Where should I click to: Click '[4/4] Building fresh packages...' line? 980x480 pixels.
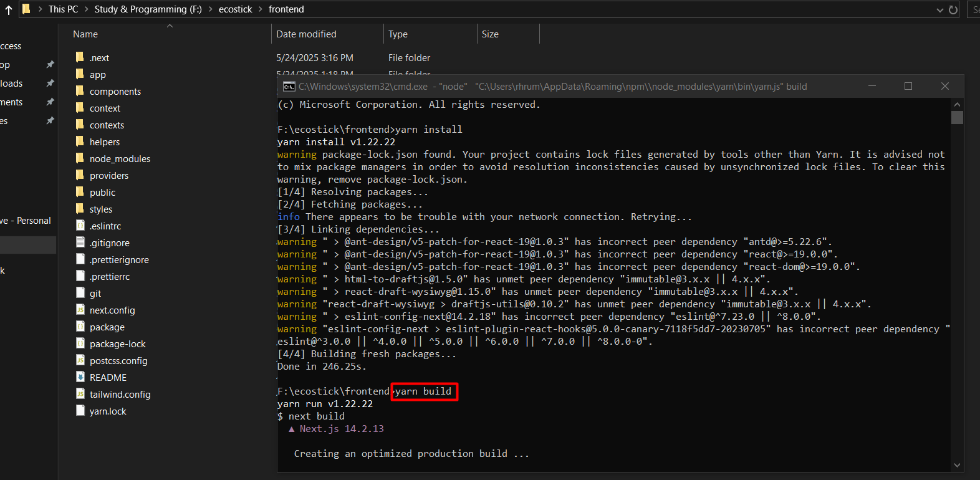367,354
